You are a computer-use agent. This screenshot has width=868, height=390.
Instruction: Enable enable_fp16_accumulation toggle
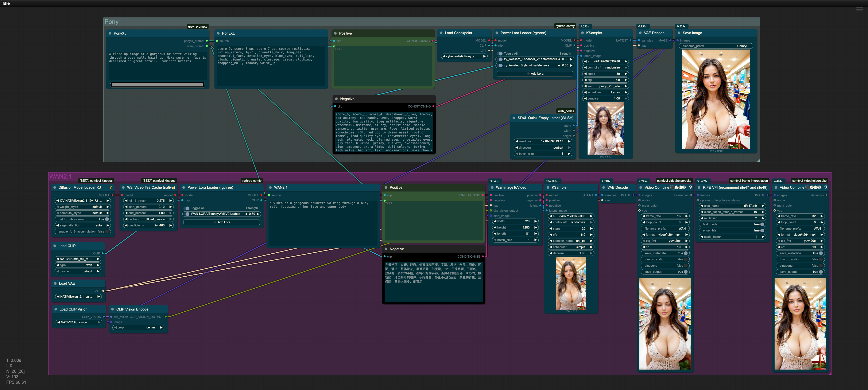point(107,232)
